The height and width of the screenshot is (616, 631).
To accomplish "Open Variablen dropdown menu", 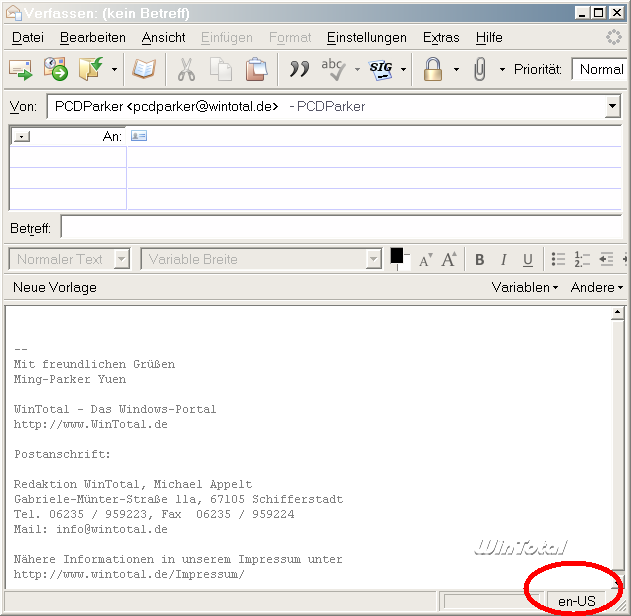I will pos(525,287).
